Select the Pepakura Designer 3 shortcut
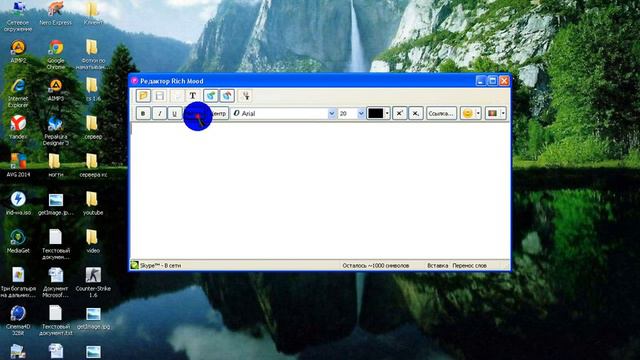Viewport: 640px width, 360px height. (56, 131)
